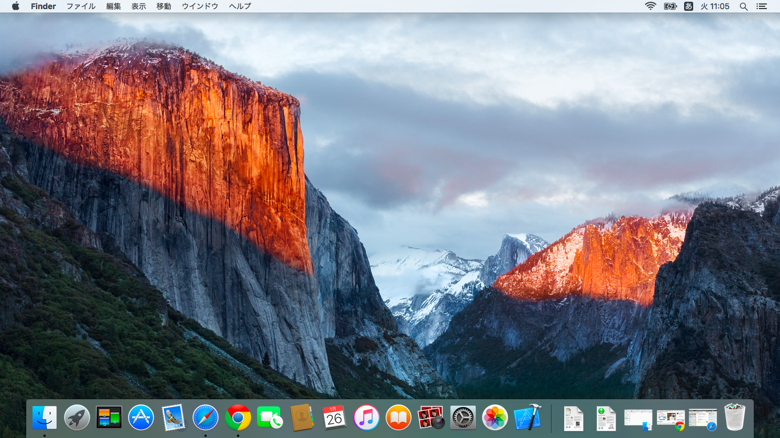Open the Finder application menu
This screenshot has width=780, height=438.
click(x=43, y=6)
